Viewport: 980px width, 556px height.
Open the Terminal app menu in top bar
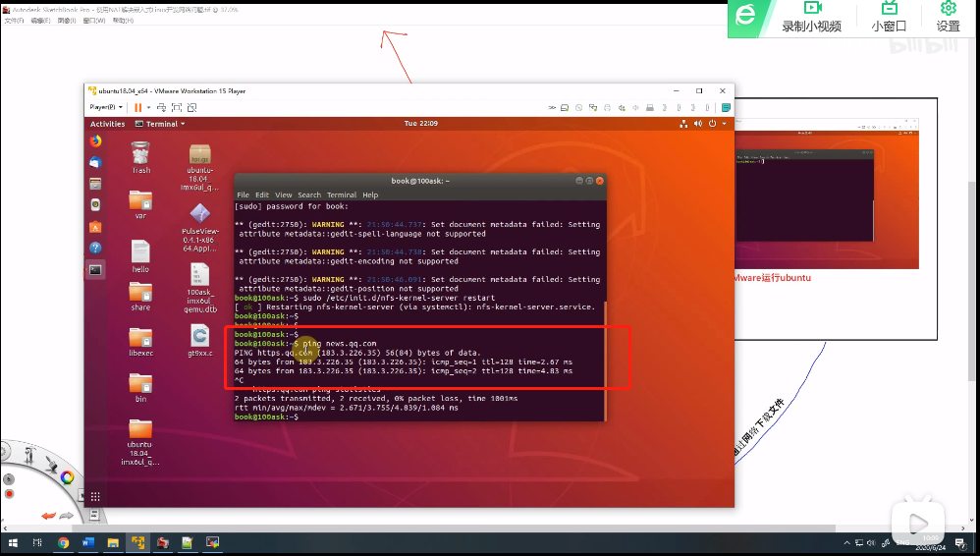(x=161, y=124)
